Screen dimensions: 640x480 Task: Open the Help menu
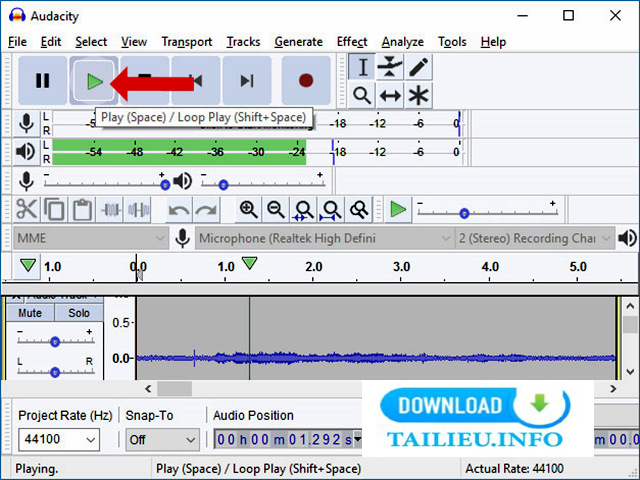coord(493,42)
